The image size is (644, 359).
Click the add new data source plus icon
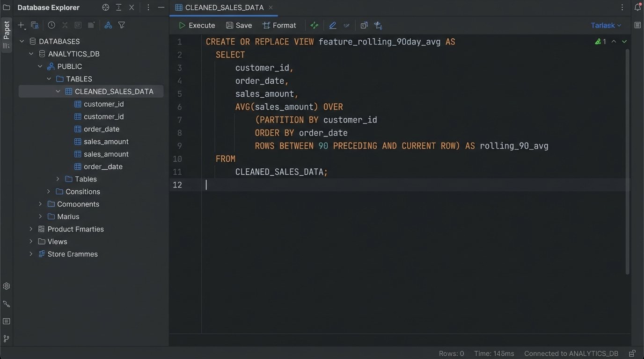click(21, 25)
